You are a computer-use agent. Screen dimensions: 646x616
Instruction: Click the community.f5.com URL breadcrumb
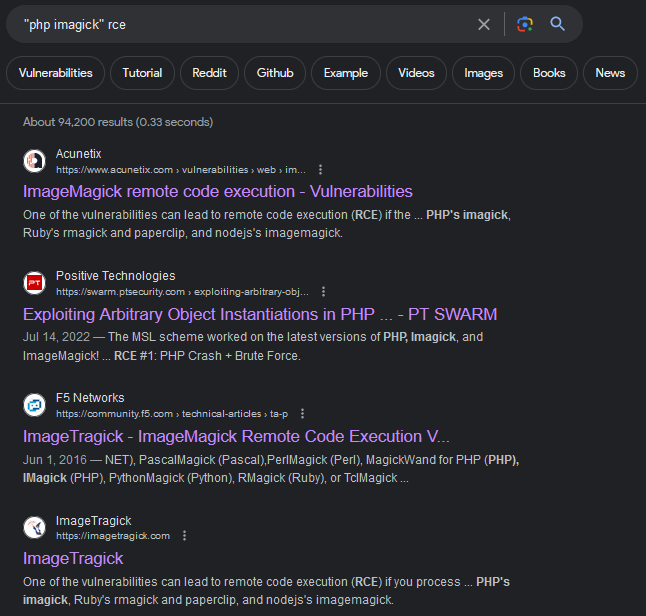tap(172, 414)
